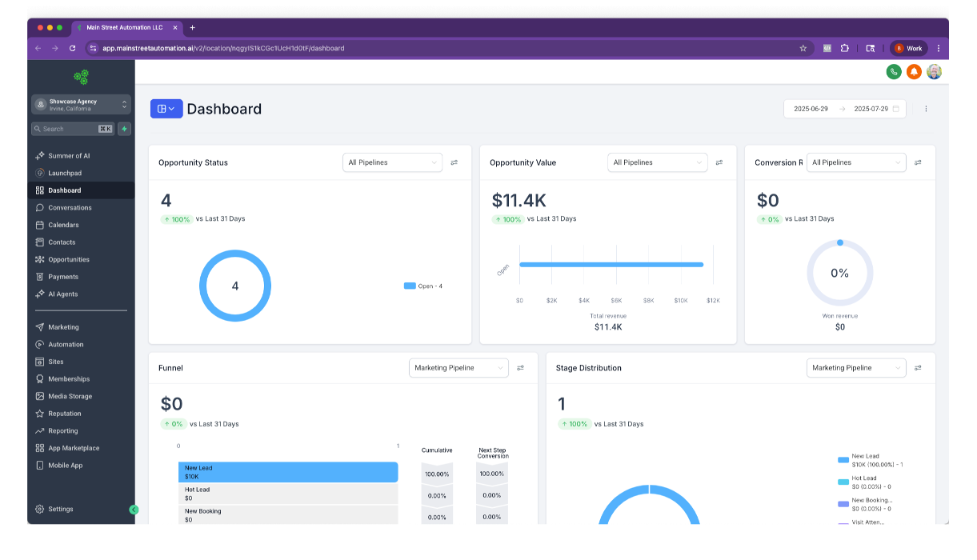Click the sidebar Search field
The height and width of the screenshot is (560, 977).
coord(69,129)
